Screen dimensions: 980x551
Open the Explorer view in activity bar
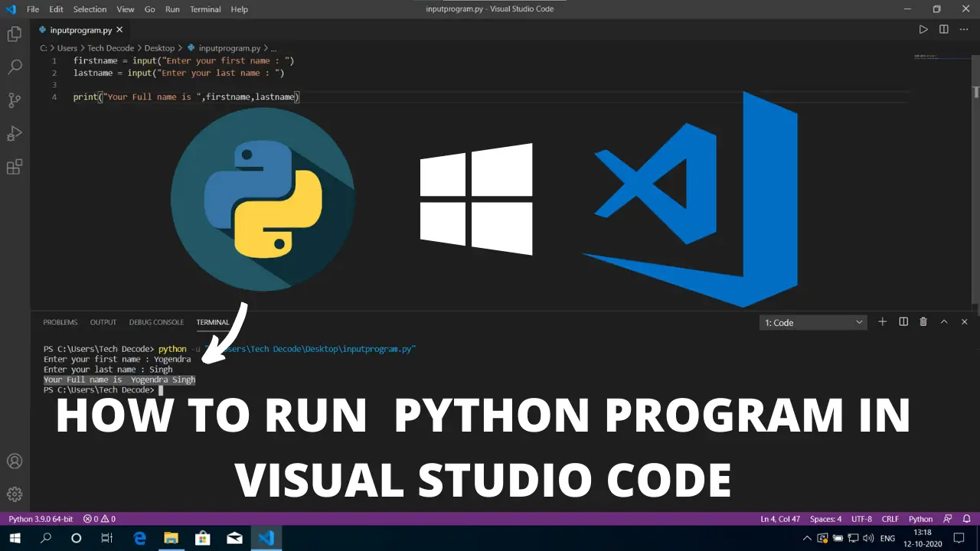[15, 34]
